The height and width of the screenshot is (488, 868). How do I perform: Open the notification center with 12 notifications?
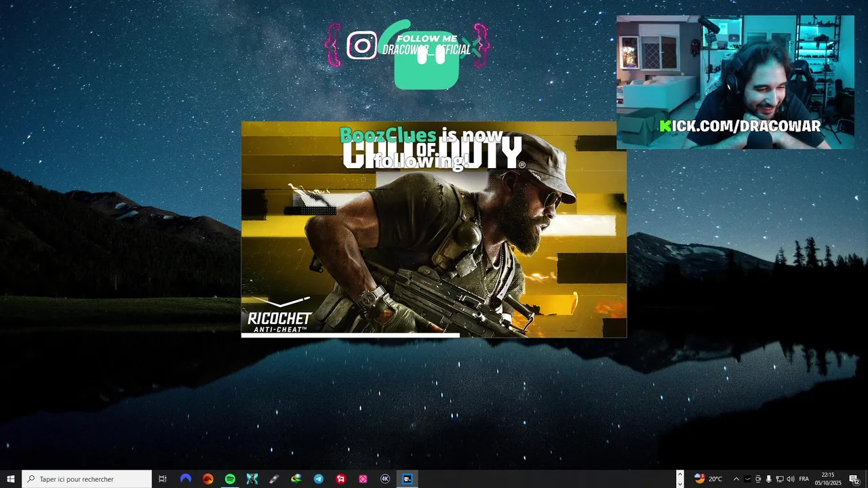[x=854, y=479]
